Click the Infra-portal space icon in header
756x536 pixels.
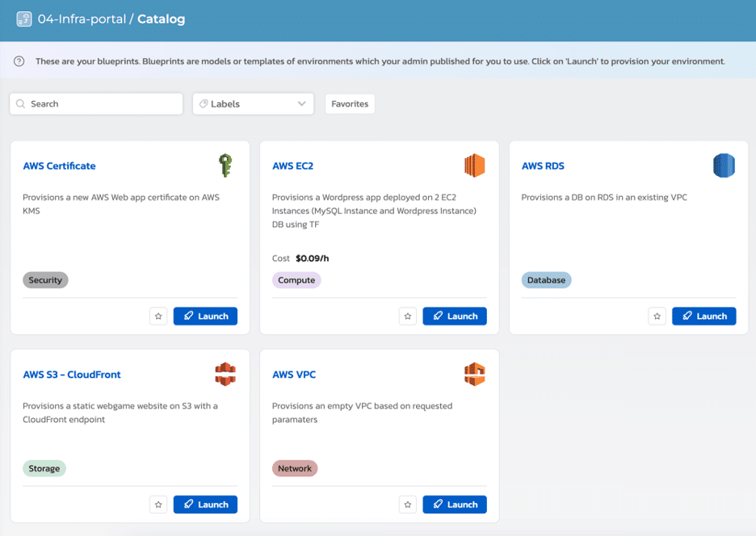pos(24,19)
